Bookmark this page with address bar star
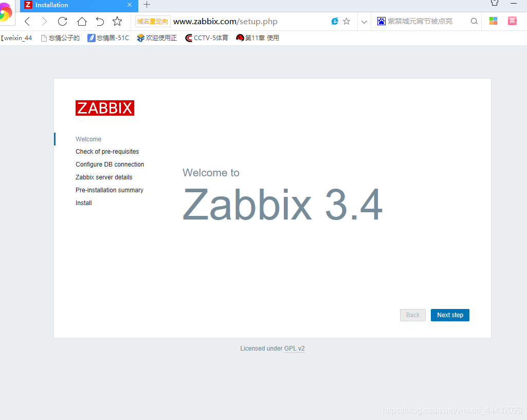This screenshot has height=420, width=527. coord(347,22)
